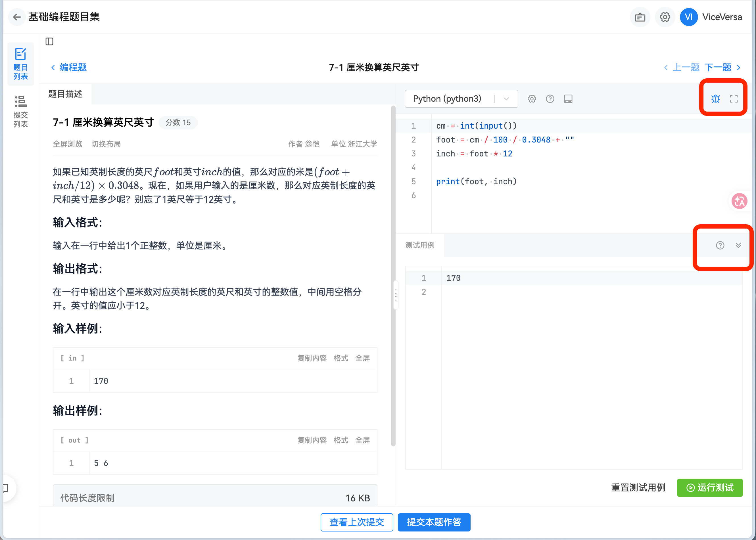Go to 上一题

682,68
